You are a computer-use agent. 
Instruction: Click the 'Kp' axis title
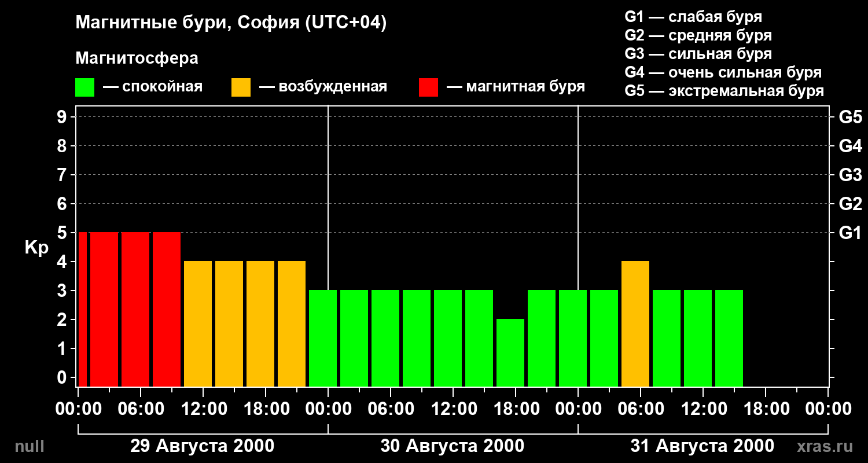[36, 248]
